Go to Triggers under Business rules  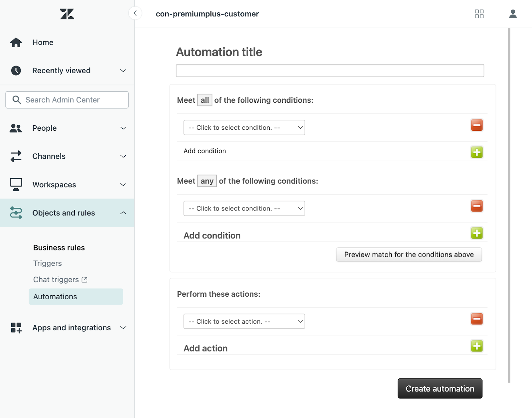[x=48, y=263]
